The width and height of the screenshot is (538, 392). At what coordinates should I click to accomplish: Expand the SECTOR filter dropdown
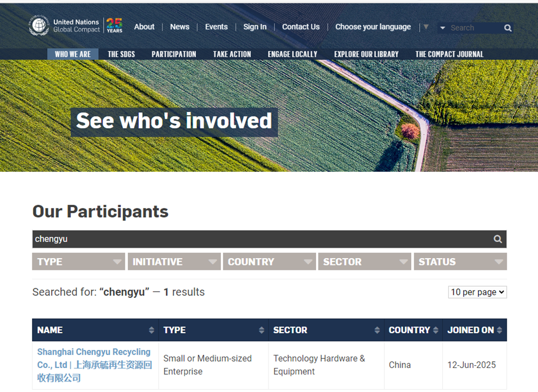point(365,262)
